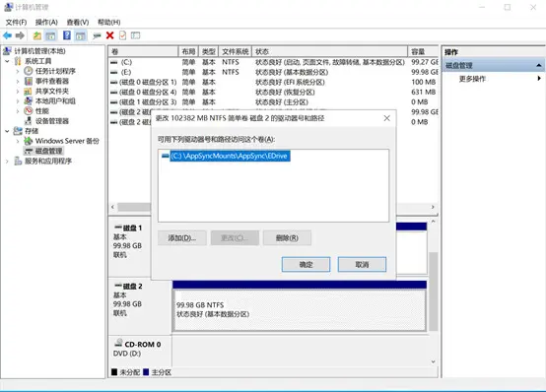Click the properties checkmark toolbar icon
Image resolution: width=546 pixels, height=392 pixels.
[x=122, y=35]
